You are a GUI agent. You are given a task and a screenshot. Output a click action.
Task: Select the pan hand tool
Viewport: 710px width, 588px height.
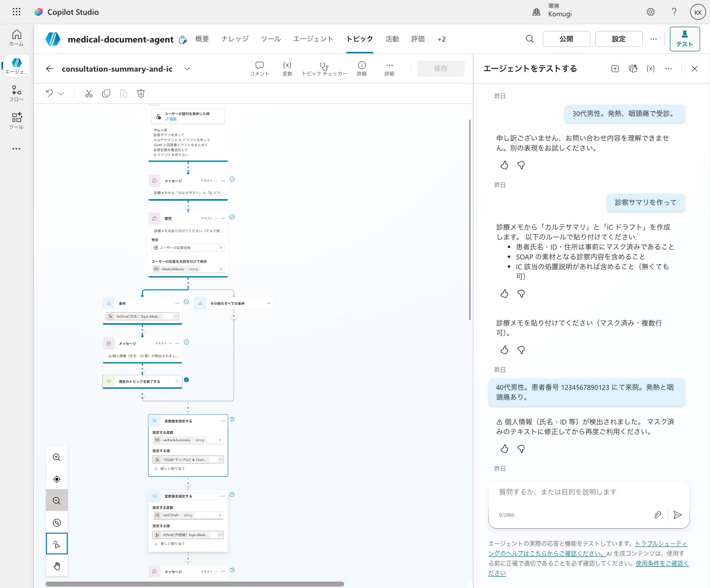[x=57, y=566]
